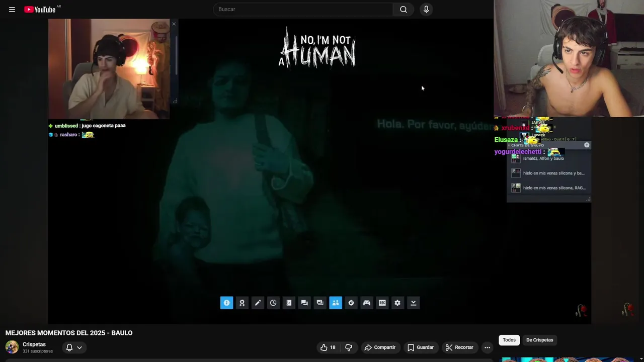Toggle the overlay friends list icon
644x362 pixels.
point(336,303)
